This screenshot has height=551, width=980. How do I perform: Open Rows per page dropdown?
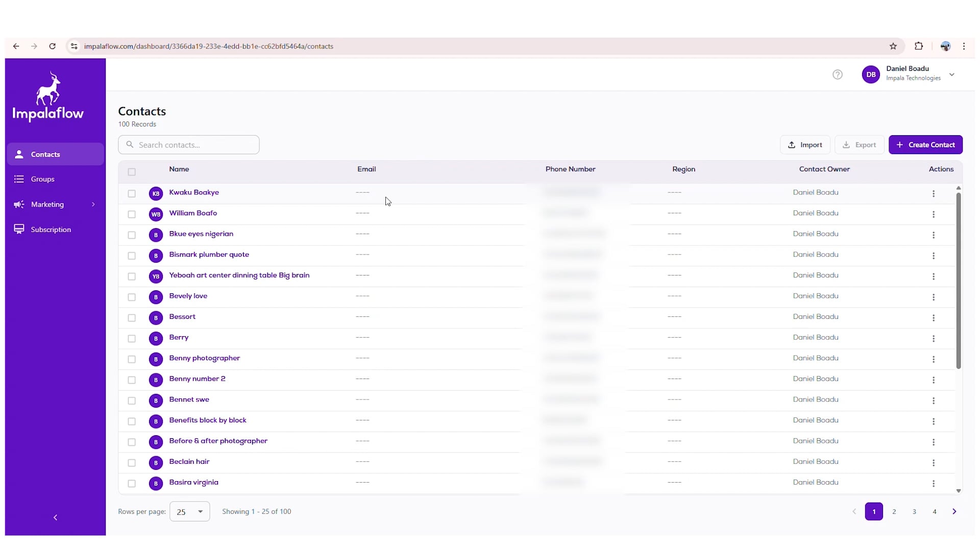(189, 511)
